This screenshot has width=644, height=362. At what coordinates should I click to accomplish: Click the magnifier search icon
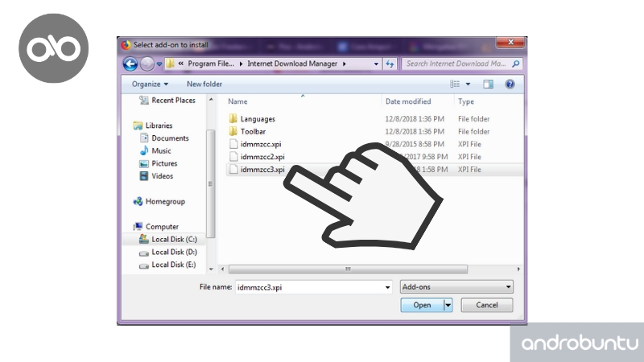516,64
